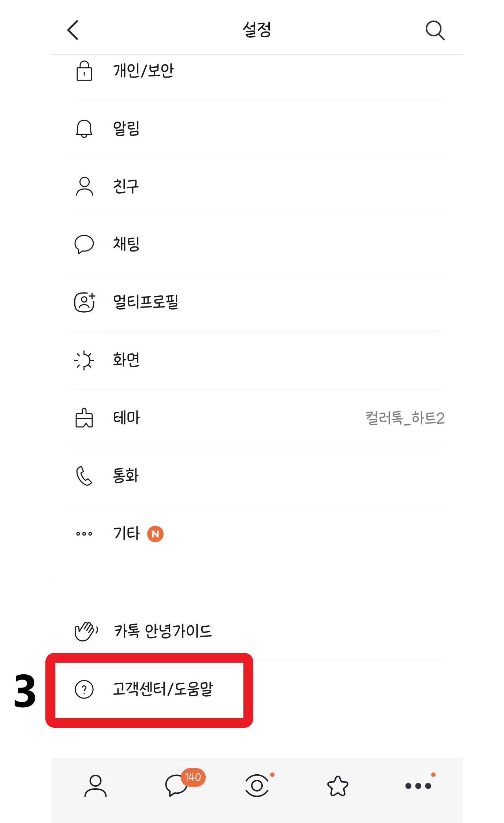This screenshot has height=823, width=504.
Task: Open 카톡 안녕가이드
Action: pos(163,631)
